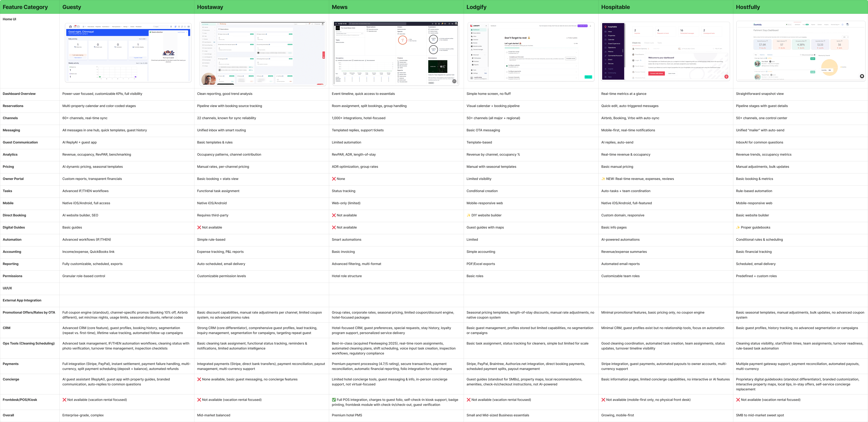Image resolution: width=868 pixels, height=422 pixels.
Task: Open the Hospitable red chat bubble icon
Action: (x=727, y=77)
